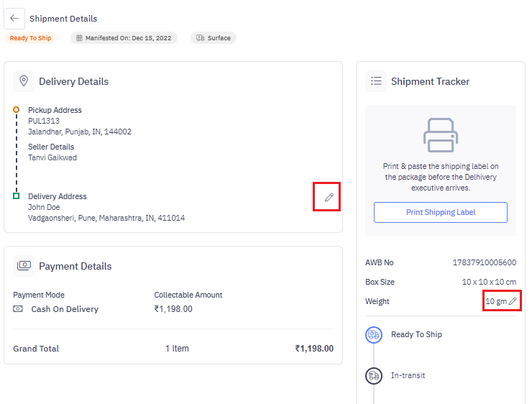Click Jalandhar, Punjab pickup address line

coord(80,132)
